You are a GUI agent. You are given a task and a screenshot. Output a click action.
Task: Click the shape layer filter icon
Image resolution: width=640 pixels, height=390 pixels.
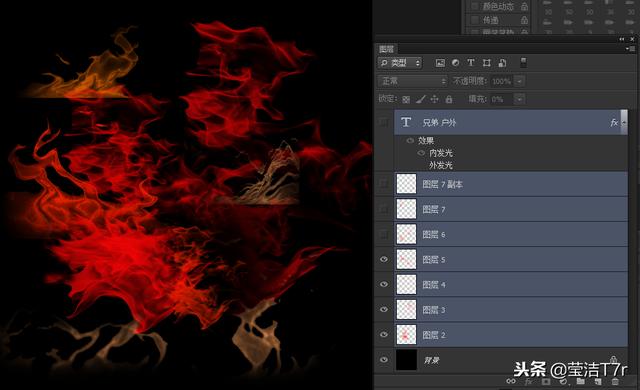pos(487,63)
